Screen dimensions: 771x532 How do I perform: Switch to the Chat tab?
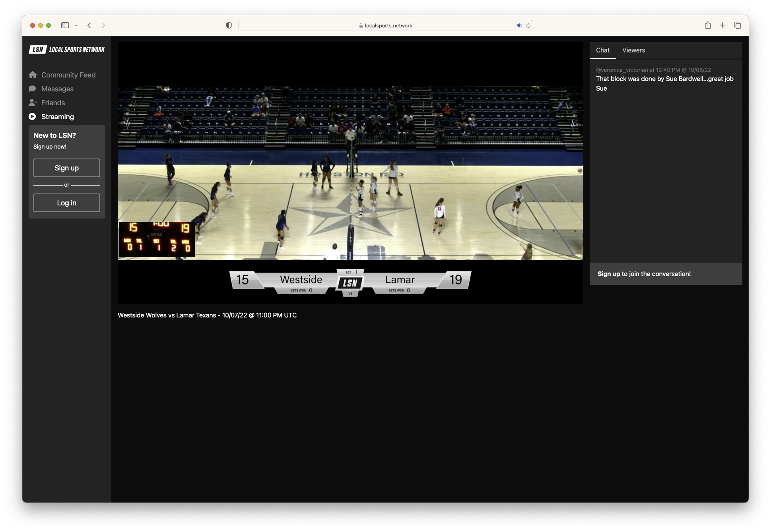[602, 50]
